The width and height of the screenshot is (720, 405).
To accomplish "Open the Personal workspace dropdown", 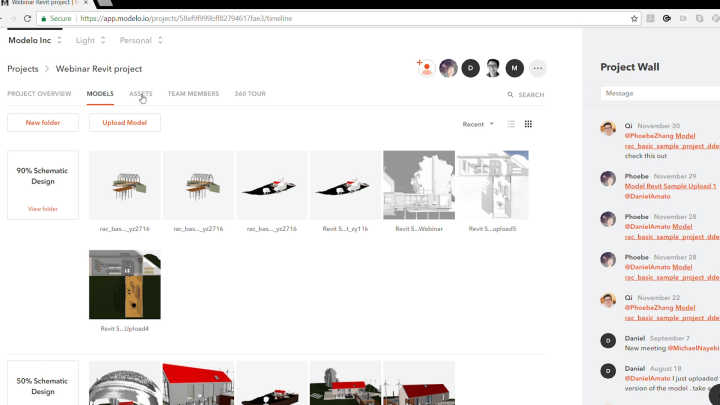I will coord(141,40).
